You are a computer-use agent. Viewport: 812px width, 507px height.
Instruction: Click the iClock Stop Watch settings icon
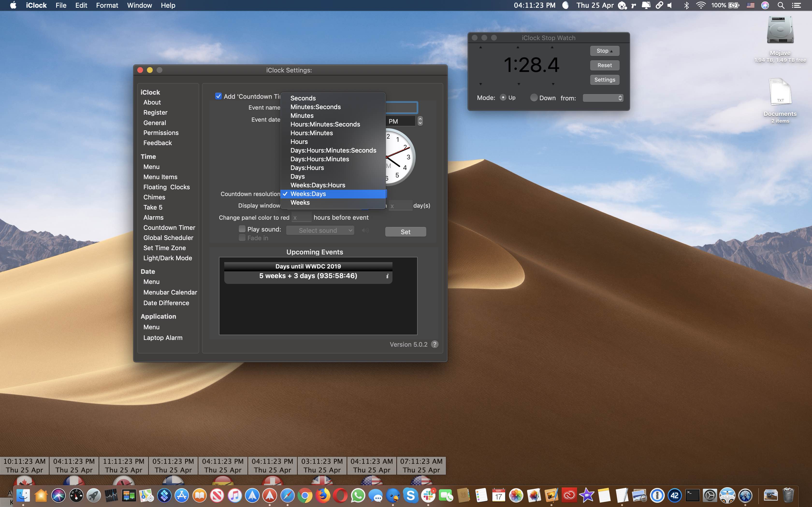pos(604,79)
